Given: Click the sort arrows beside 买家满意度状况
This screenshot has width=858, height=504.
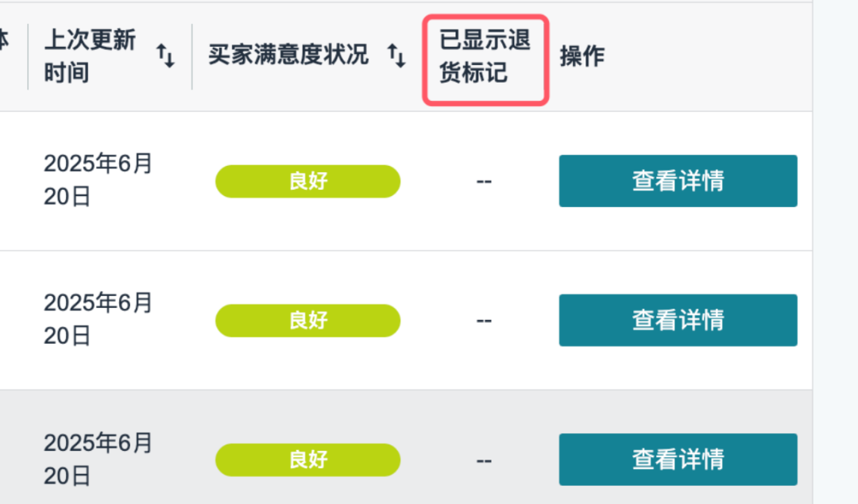Looking at the screenshot, I should 396,56.
